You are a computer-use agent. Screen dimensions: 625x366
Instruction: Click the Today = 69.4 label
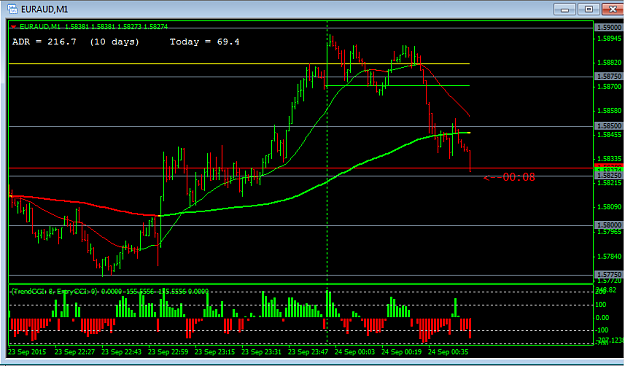(204, 42)
